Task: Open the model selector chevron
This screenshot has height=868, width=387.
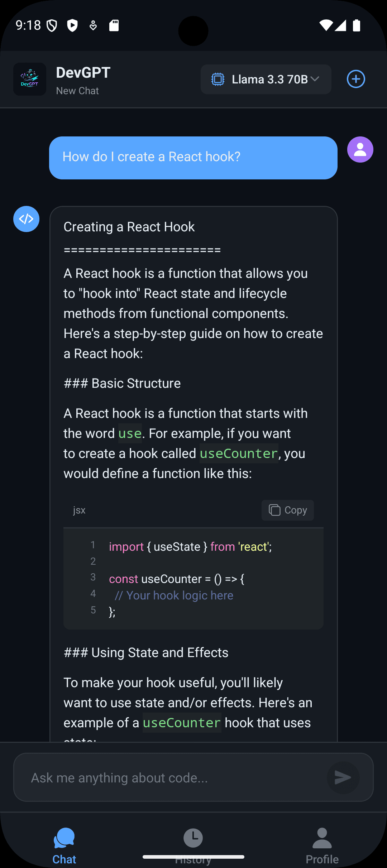Action: (315, 79)
